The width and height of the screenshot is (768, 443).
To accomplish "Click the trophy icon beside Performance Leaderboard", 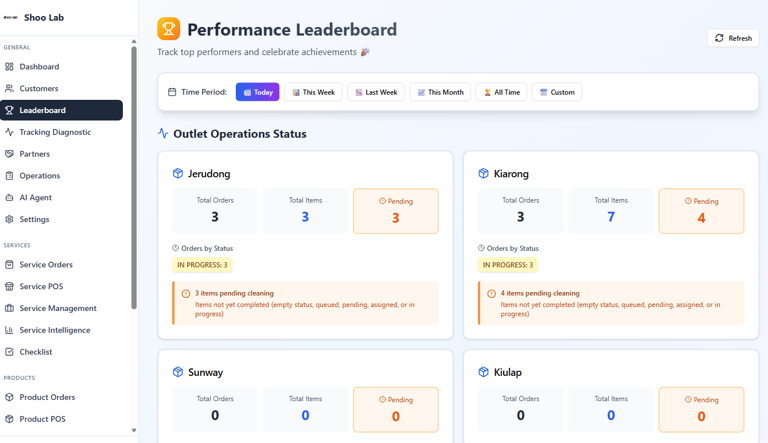I will (x=169, y=30).
